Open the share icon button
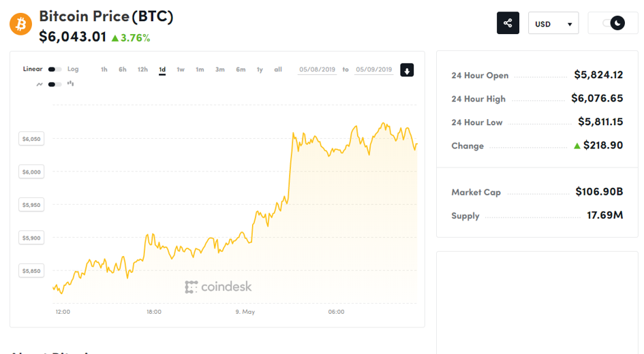This screenshot has width=644, height=354. click(x=508, y=23)
